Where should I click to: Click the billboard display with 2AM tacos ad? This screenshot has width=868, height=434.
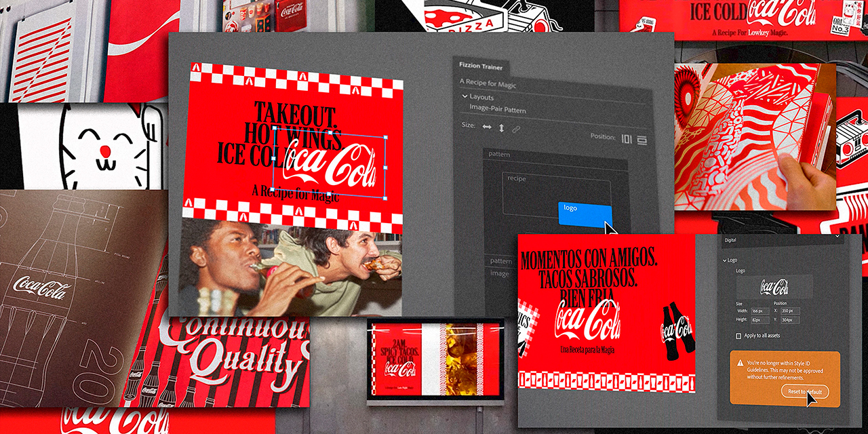[435, 361]
